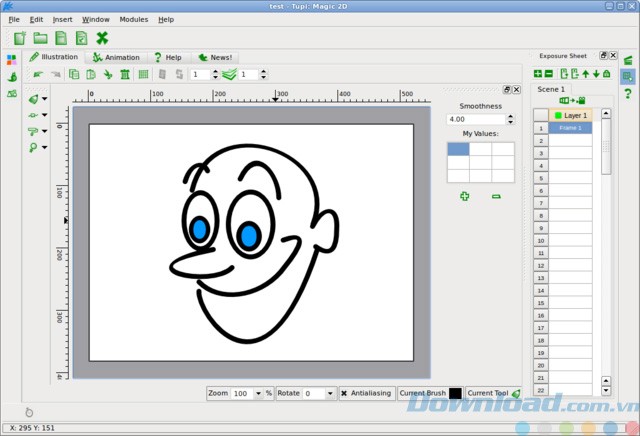Screen dimensions: 640x436
Task: Select Frame 1 cell in exposure sheet
Action: pyautogui.click(x=571, y=128)
